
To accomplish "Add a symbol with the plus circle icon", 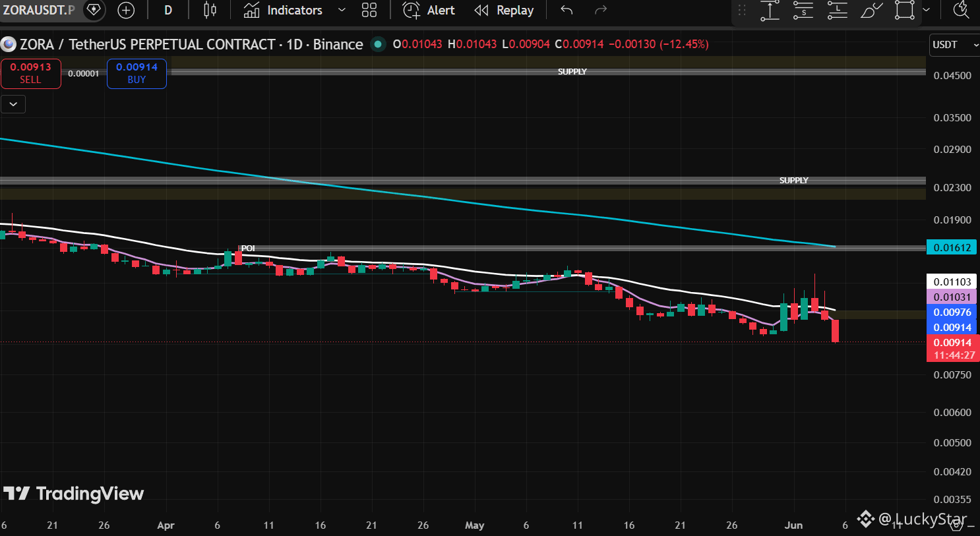I will coord(126,10).
